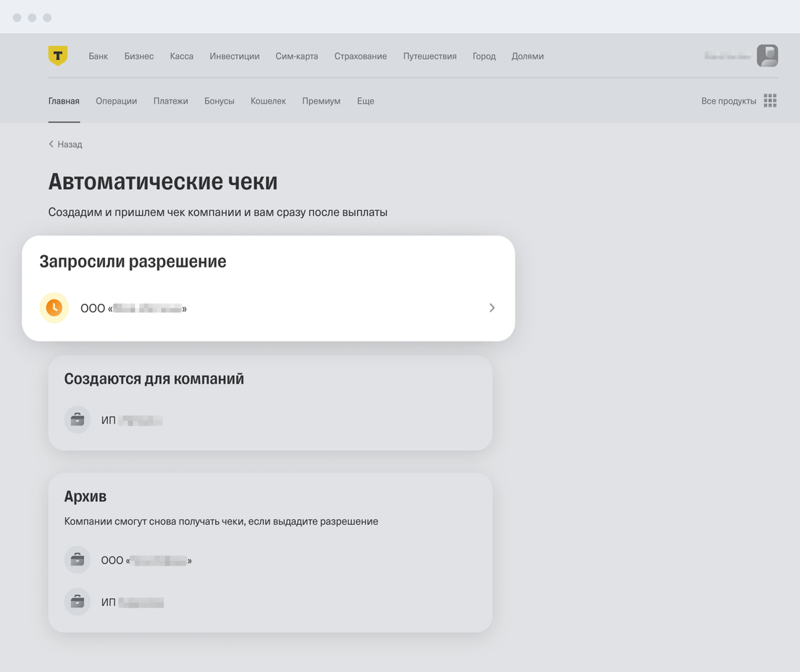Click the back arrow next to Назад
The image size is (800, 672).
click(x=51, y=144)
